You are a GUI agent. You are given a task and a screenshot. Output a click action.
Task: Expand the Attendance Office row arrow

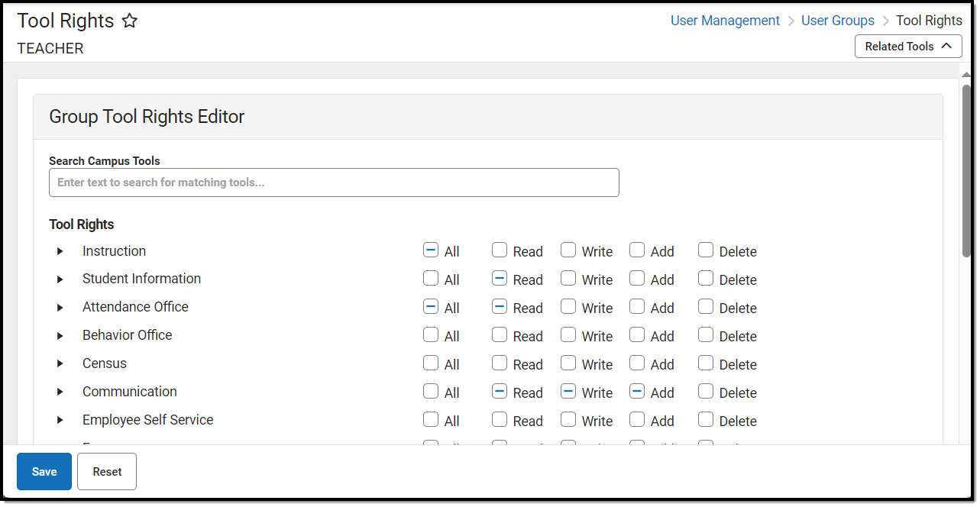[x=60, y=308]
